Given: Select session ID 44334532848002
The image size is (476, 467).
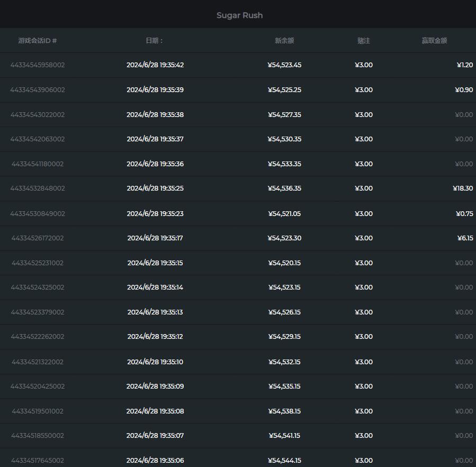Looking at the screenshot, I should [38, 188].
